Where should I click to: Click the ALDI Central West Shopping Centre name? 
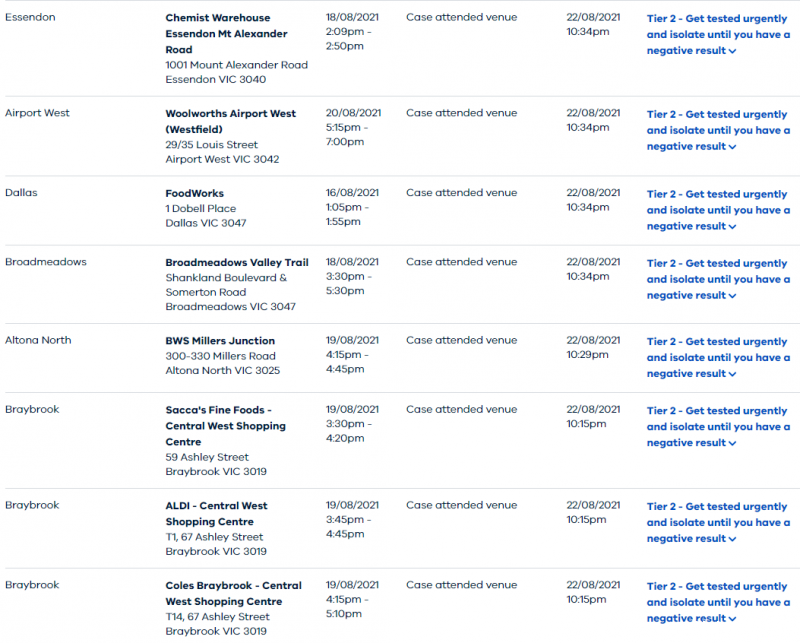pyautogui.click(x=216, y=513)
